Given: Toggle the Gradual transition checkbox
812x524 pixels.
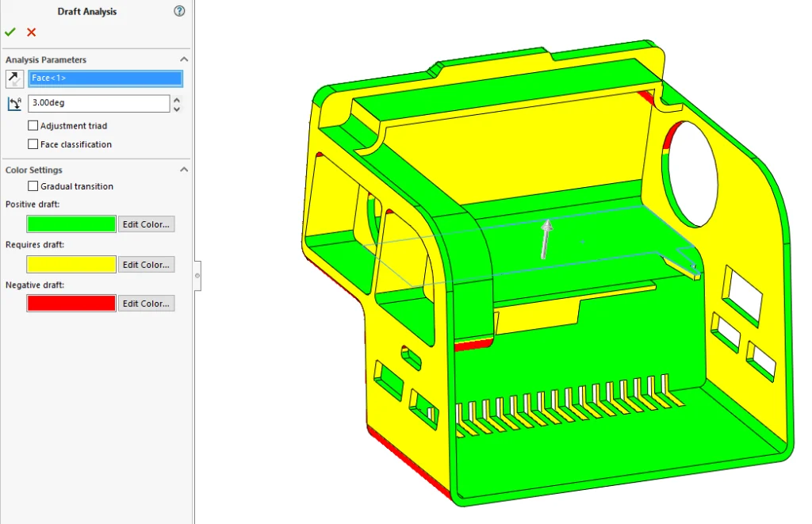Looking at the screenshot, I should coord(33,186).
